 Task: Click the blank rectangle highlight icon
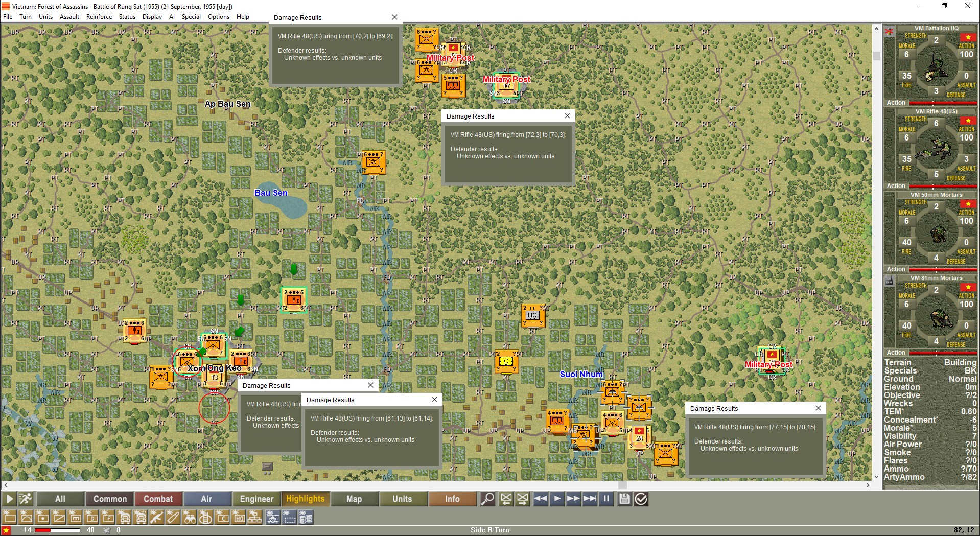pos(10,517)
